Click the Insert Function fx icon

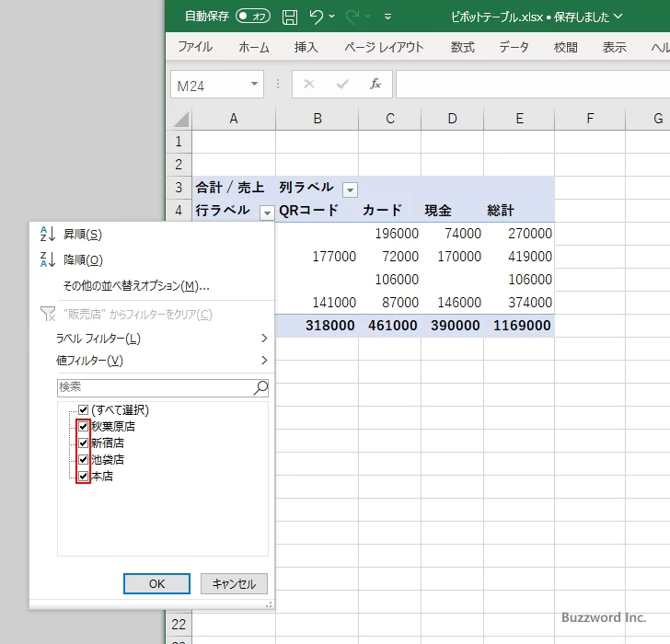click(375, 84)
